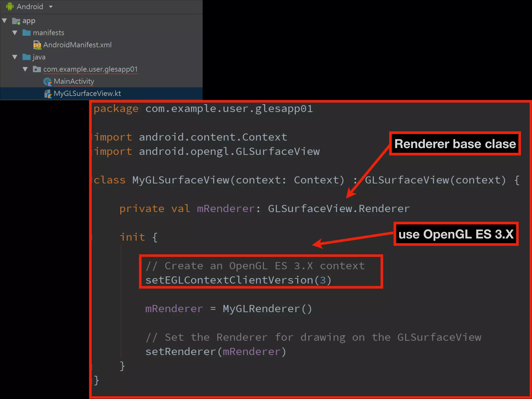Click the Android robot icon
This screenshot has height=399, width=532.
pos(10,6)
